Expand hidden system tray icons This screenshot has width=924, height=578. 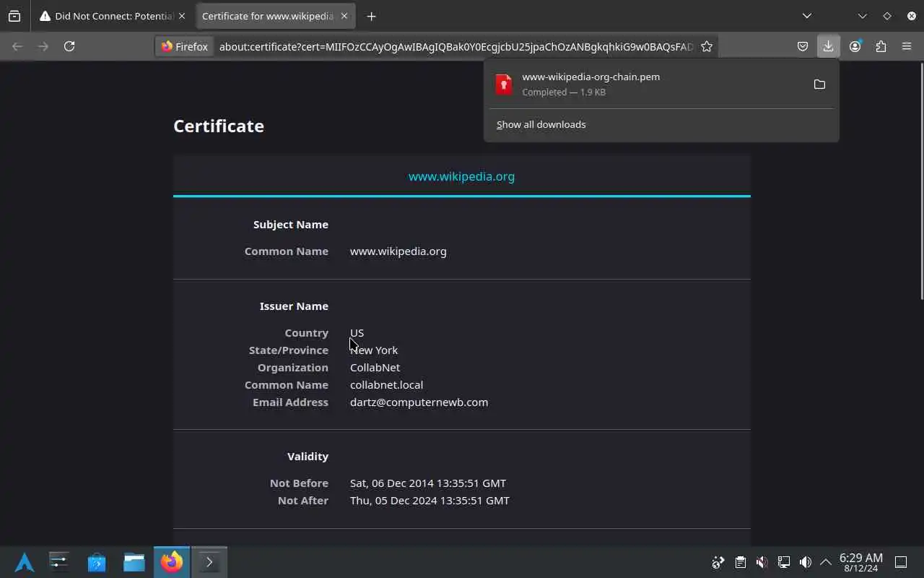point(825,562)
